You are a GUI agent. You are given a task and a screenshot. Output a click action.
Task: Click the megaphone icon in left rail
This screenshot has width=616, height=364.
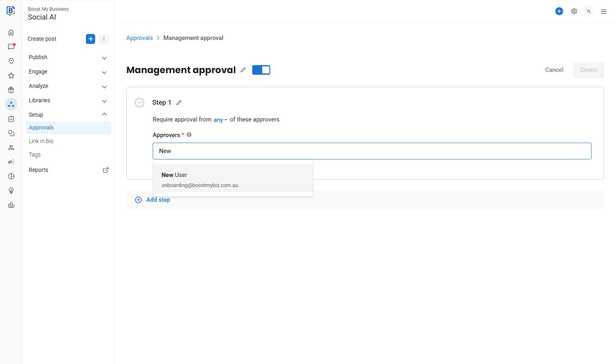(x=11, y=162)
